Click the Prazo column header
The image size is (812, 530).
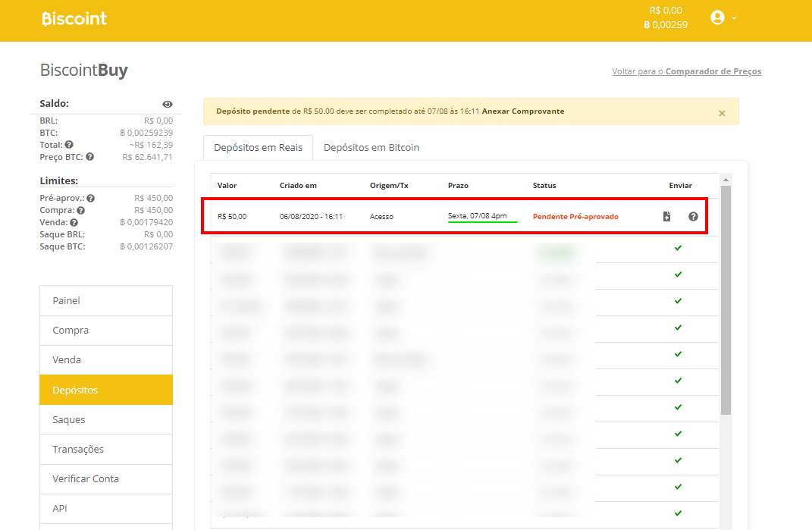click(458, 186)
